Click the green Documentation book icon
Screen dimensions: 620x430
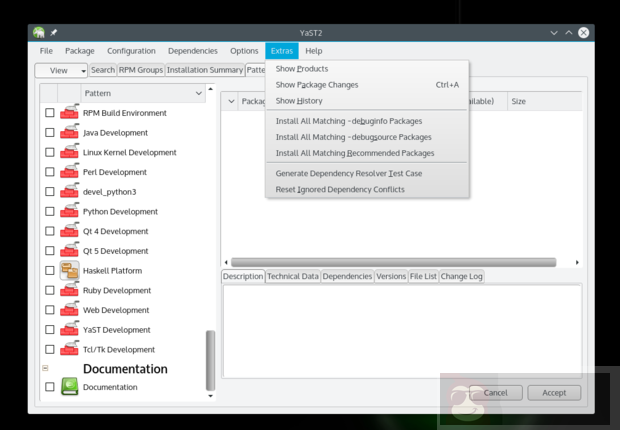(69, 386)
